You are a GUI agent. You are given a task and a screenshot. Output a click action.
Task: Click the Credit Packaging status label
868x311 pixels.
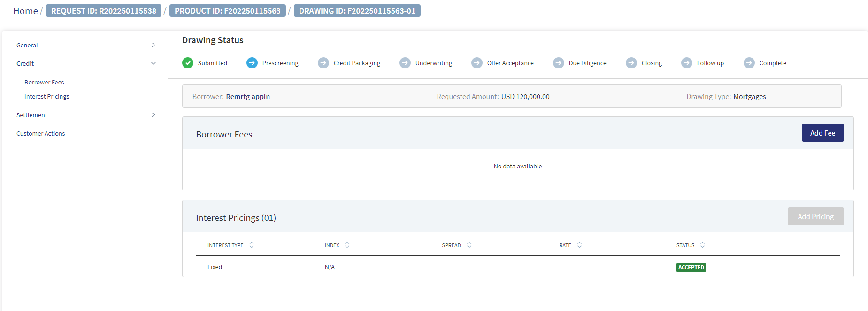(x=357, y=63)
